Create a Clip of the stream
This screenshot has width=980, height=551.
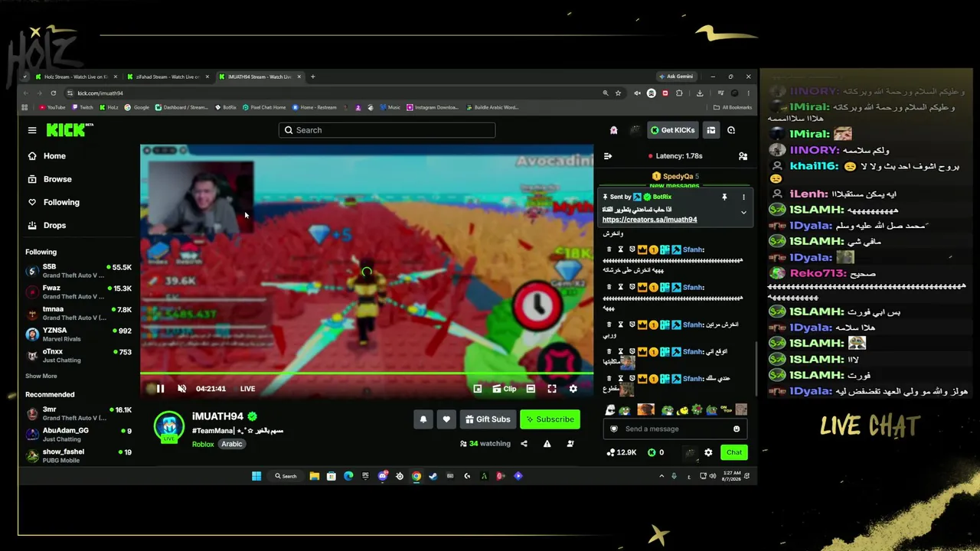pyautogui.click(x=505, y=389)
